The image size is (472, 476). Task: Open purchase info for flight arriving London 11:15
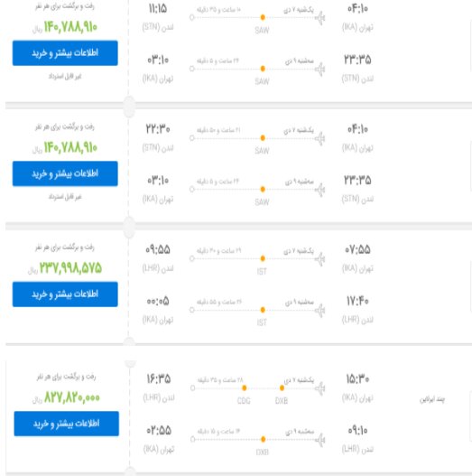tap(65, 52)
